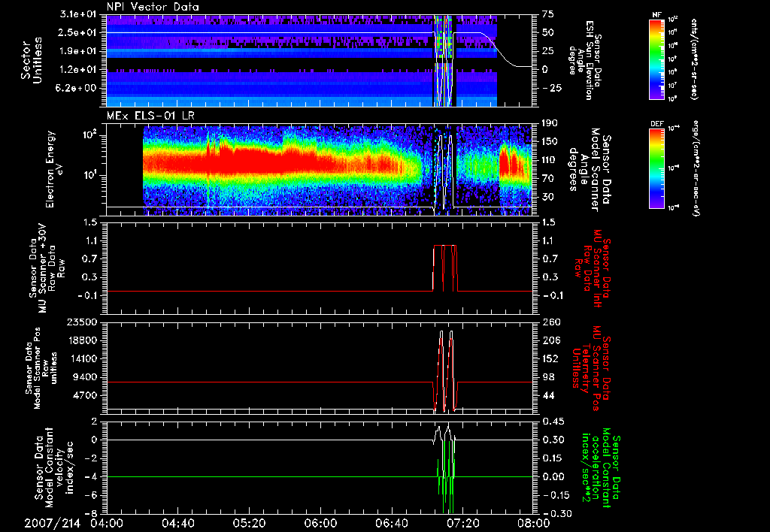Click the '9400' scanner position tick
Screen dimensions: 770x532
point(86,377)
